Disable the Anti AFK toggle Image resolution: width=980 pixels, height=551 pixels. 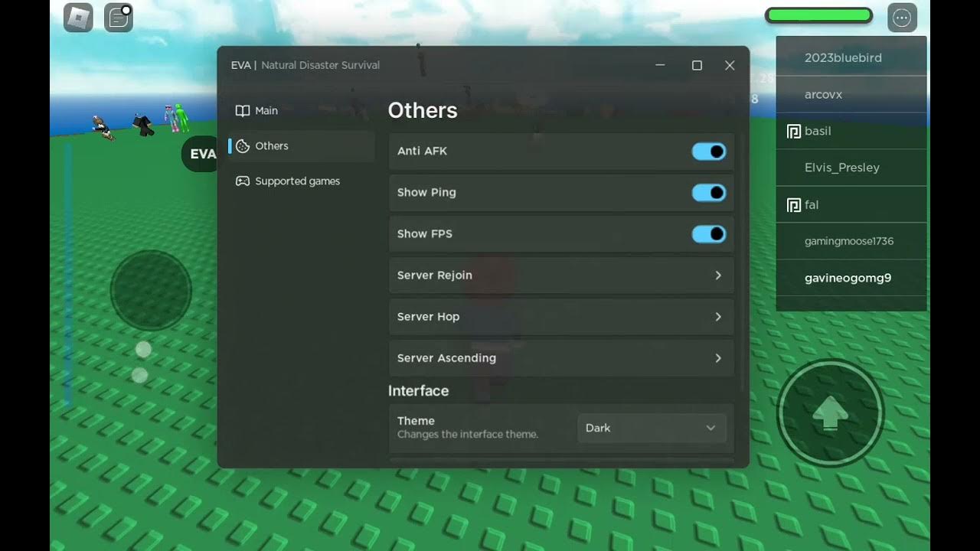tap(709, 152)
